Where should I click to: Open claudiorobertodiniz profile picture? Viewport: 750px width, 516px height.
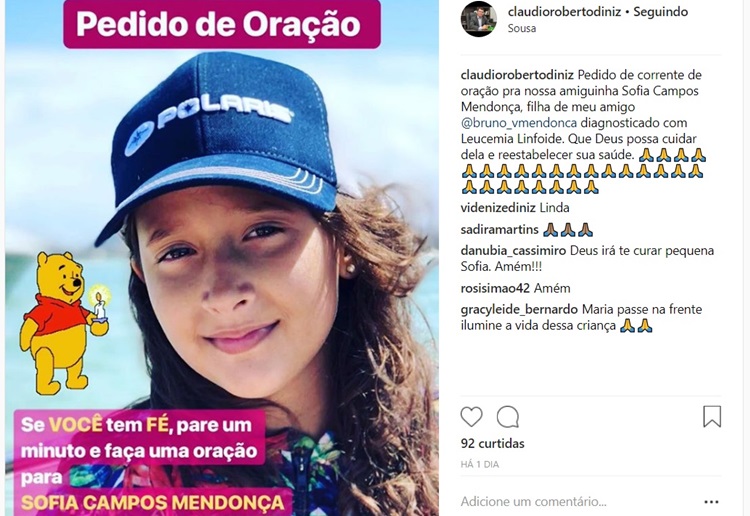(x=479, y=19)
